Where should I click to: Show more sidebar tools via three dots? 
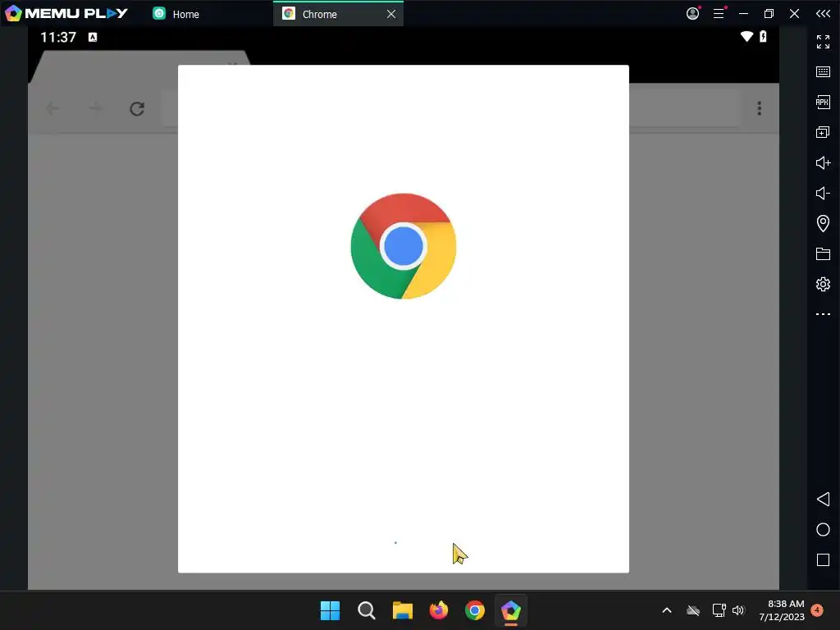point(823,314)
